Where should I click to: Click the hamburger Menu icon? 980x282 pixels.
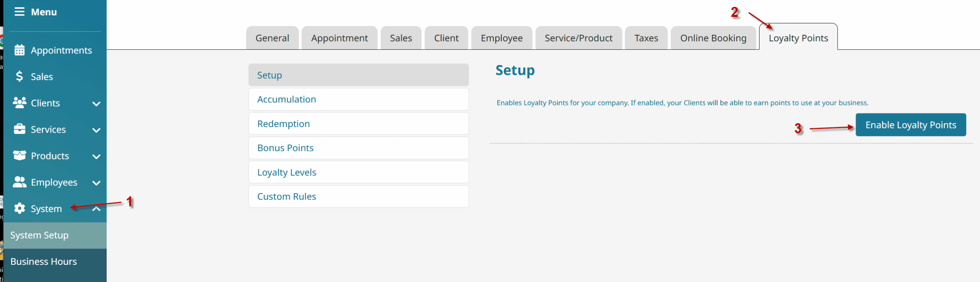pyautogui.click(x=20, y=12)
